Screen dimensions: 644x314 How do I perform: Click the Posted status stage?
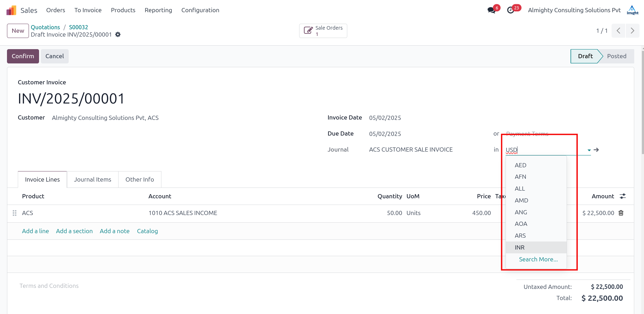point(616,56)
